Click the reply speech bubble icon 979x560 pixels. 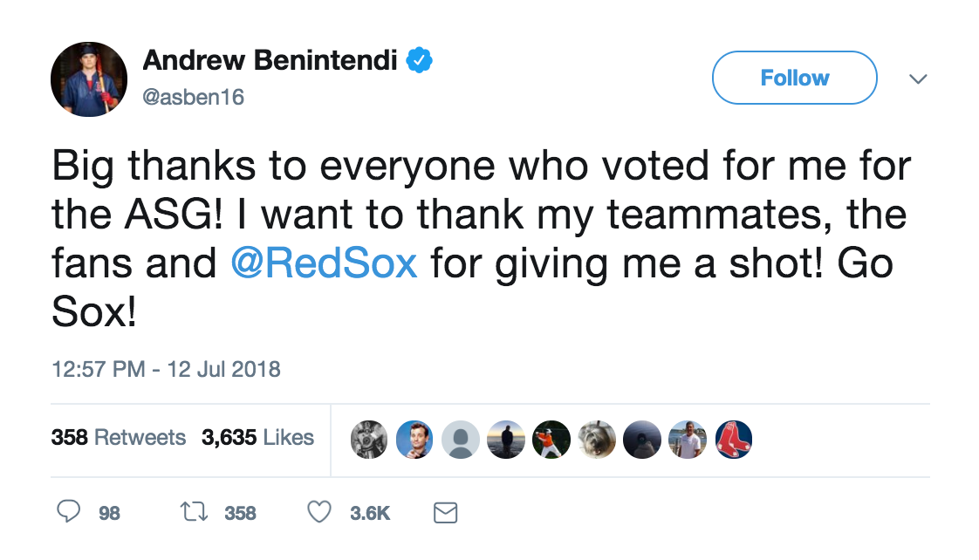coord(69,511)
